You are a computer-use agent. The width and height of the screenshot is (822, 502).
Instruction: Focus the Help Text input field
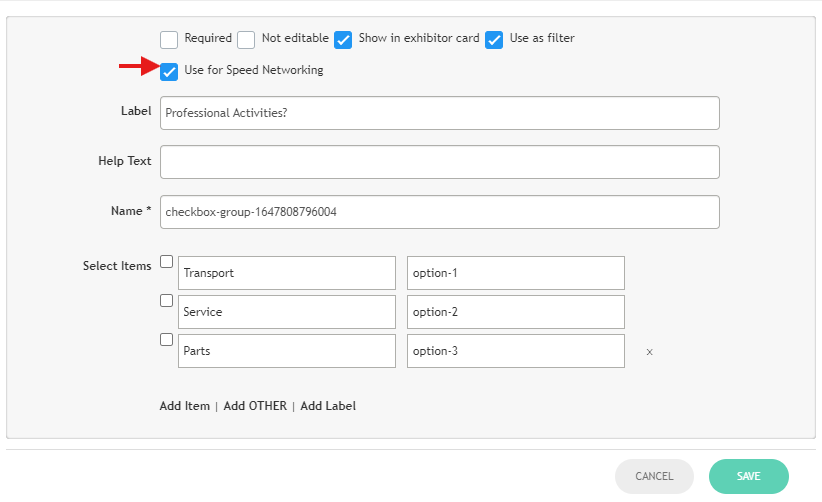coord(439,162)
